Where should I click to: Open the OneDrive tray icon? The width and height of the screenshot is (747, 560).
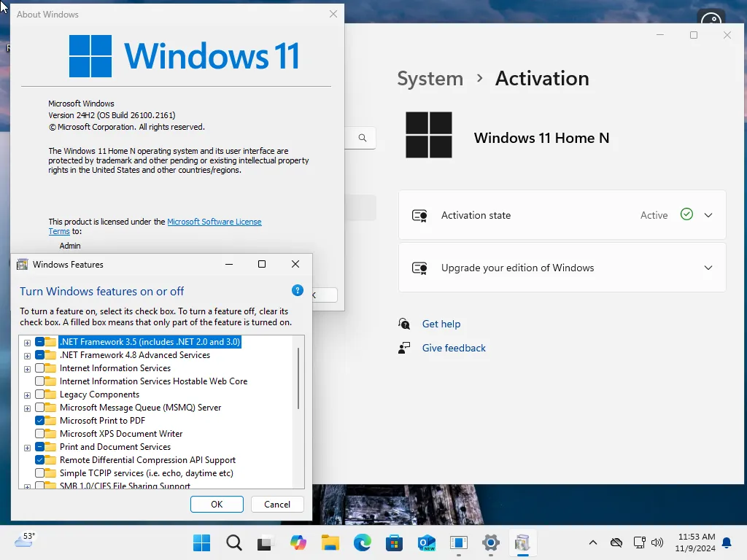(x=616, y=542)
